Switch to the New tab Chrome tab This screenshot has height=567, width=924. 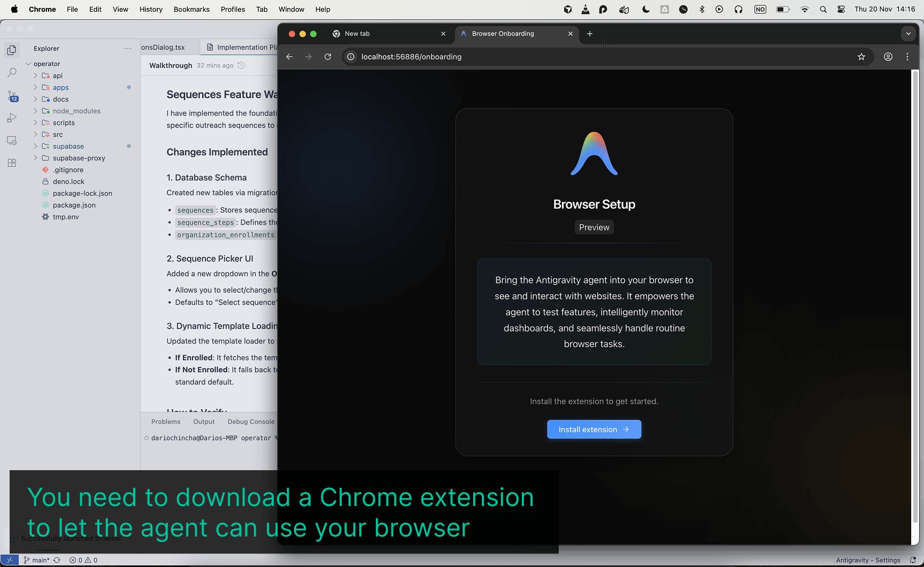pos(389,34)
